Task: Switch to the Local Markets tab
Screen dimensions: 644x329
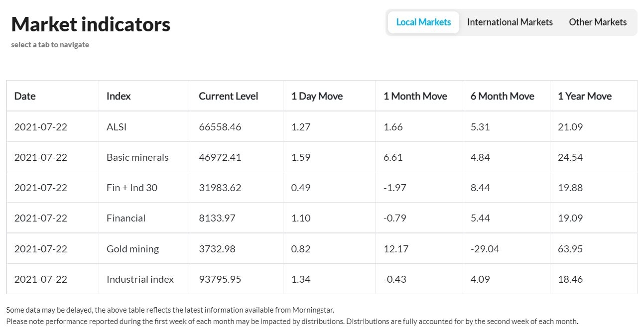Action: [x=423, y=22]
